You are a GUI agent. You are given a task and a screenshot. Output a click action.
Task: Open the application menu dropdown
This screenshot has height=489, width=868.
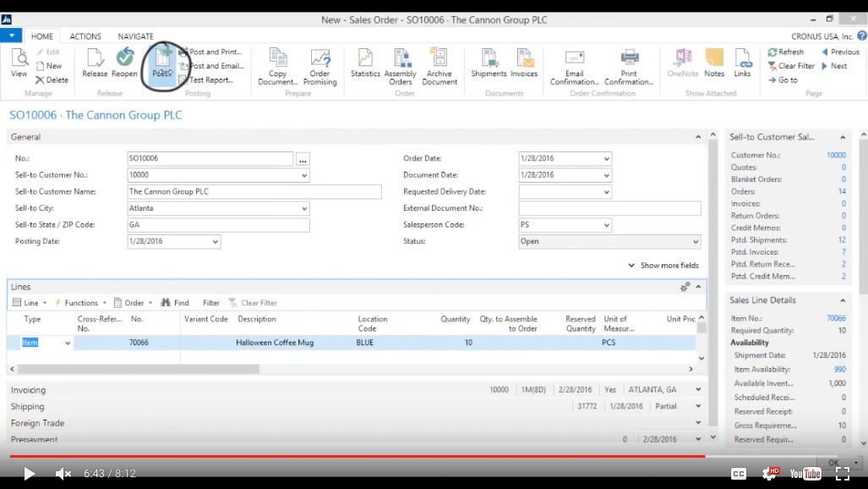pos(11,36)
